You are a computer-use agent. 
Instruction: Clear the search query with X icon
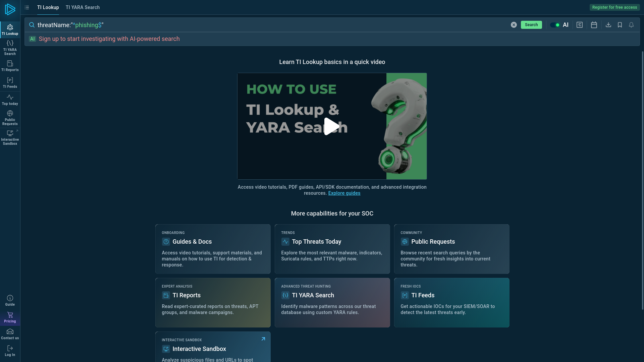pyautogui.click(x=514, y=25)
